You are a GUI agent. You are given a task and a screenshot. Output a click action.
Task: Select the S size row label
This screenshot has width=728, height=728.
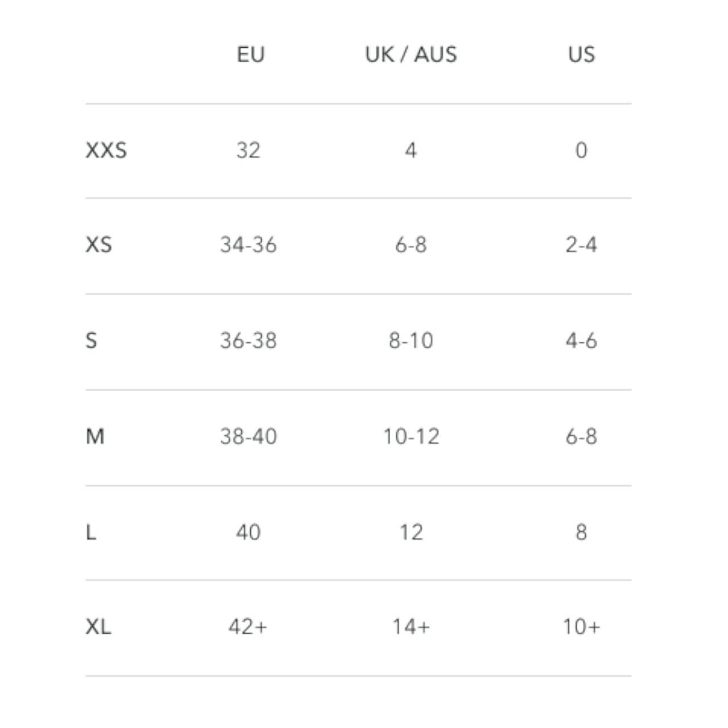click(x=91, y=341)
